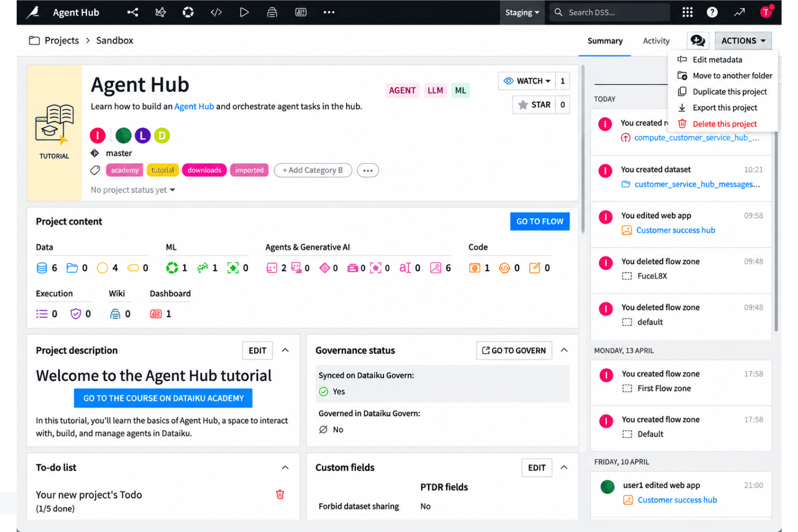This screenshot has height=532, width=798.
Task: Switch to the Activity tab
Action: (656, 41)
